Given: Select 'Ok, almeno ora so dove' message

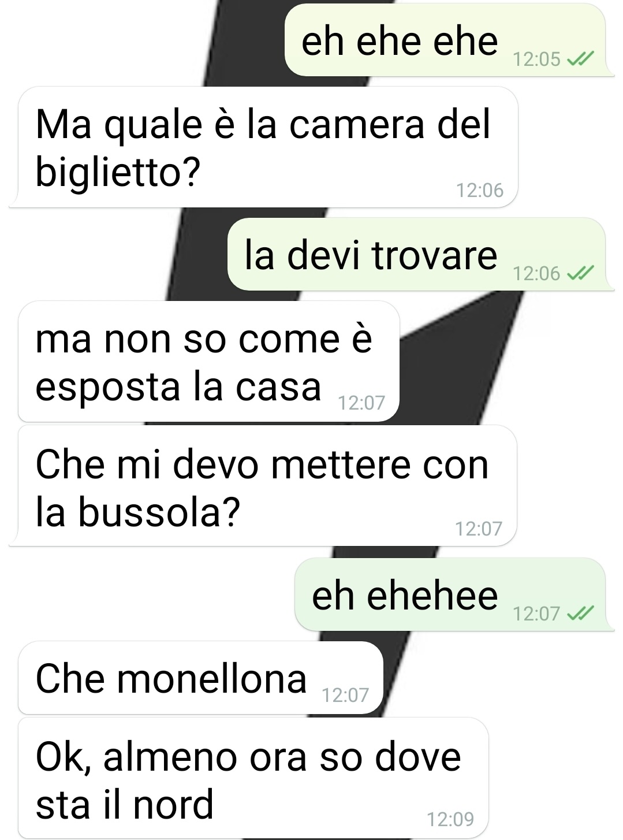Looking at the screenshot, I should point(253,778).
